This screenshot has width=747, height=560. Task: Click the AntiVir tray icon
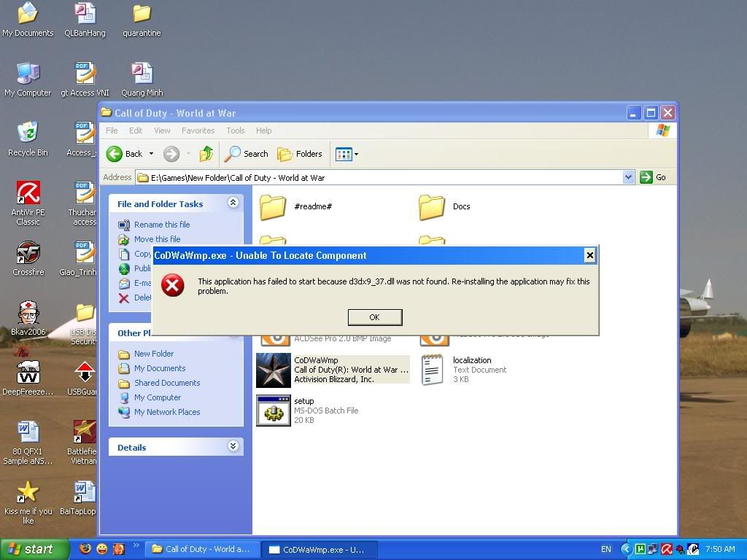667,549
